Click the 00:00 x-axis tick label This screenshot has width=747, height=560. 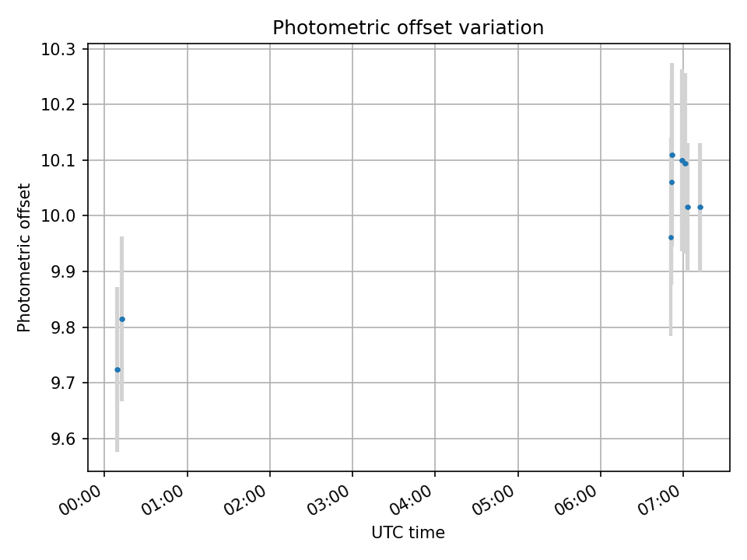(81, 500)
